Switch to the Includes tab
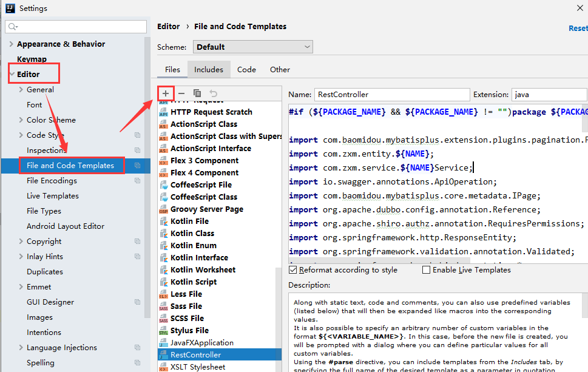Viewport: 588px width, 372px height. pyautogui.click(x=209, y=69)
